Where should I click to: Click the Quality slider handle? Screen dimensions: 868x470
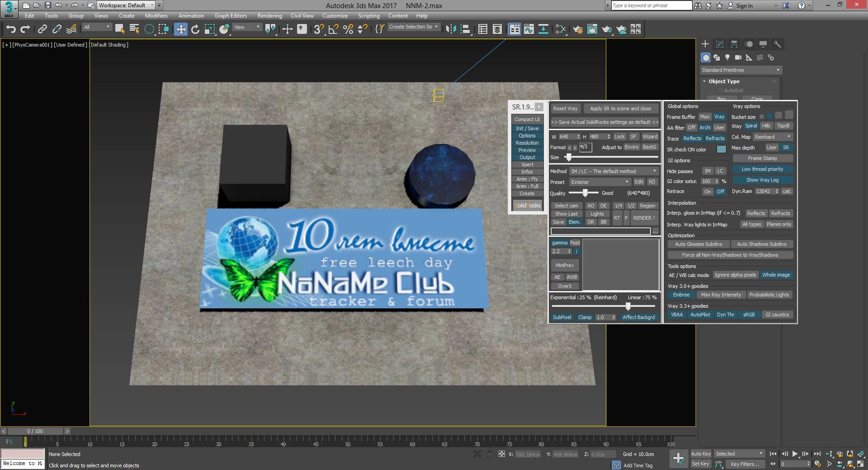585,193
